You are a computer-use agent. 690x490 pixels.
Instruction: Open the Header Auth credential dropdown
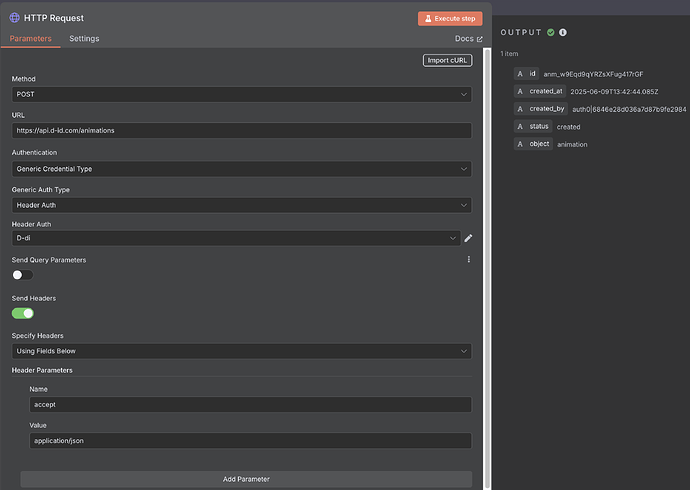point(236,238)
